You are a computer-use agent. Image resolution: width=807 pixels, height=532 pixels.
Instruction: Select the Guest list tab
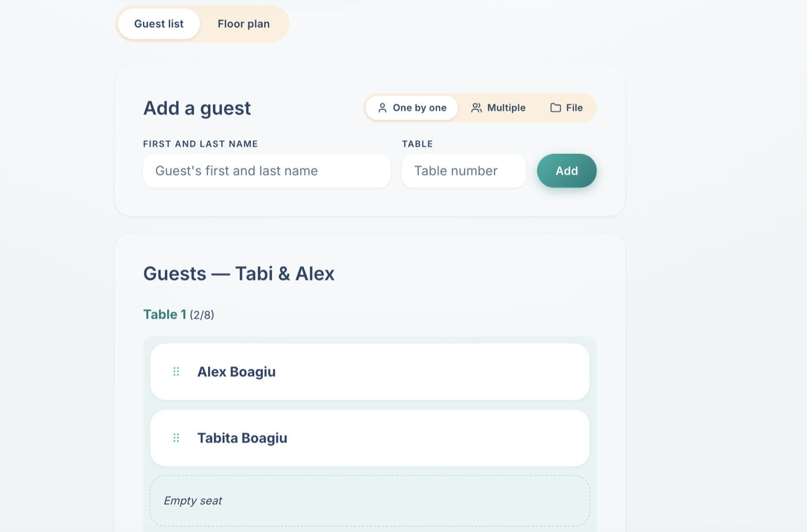point(159,24)
